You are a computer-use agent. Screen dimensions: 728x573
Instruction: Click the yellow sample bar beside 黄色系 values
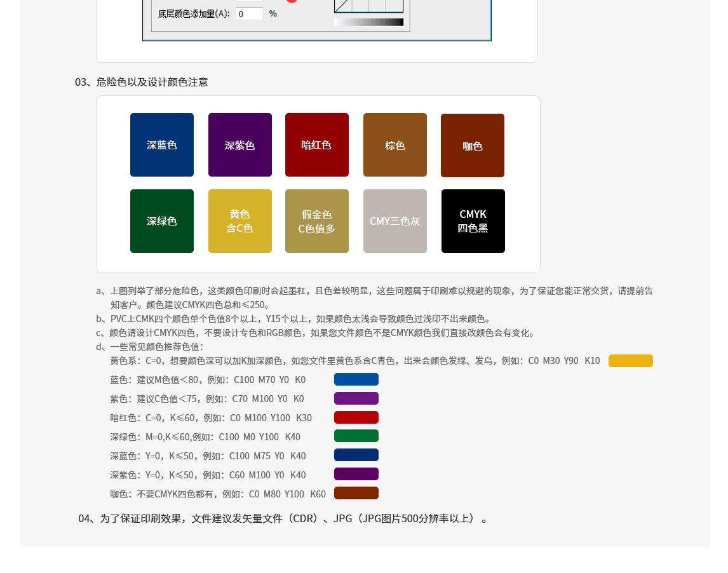coord(631,360)
